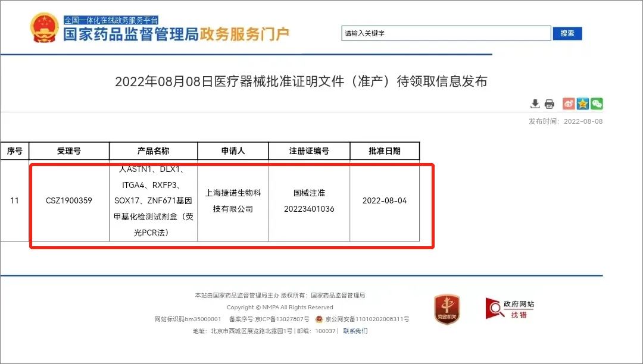The width and height of the screenshot is (643, 364).
Task: Click the police badge icon beside 京公网安备
Action: tap(319, 319)
